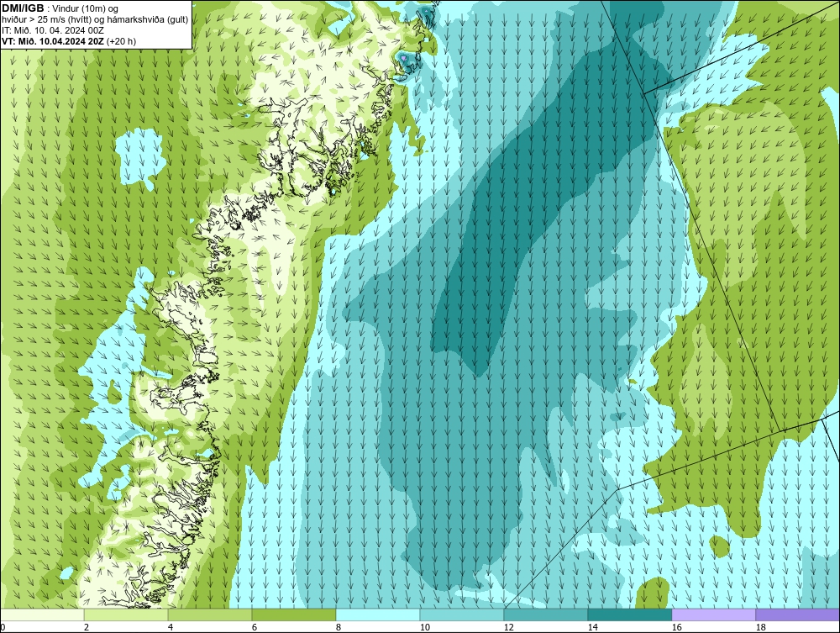Click the 10–12 m/s light teal legend swatch
The height and width of the screenshot is (633, 840).
point(462,615)
